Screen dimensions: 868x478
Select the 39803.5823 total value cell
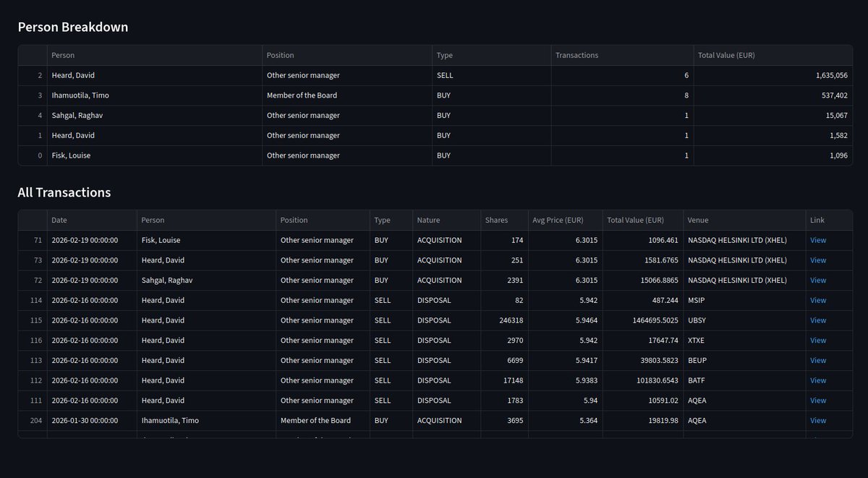click(x=643, y=360)
